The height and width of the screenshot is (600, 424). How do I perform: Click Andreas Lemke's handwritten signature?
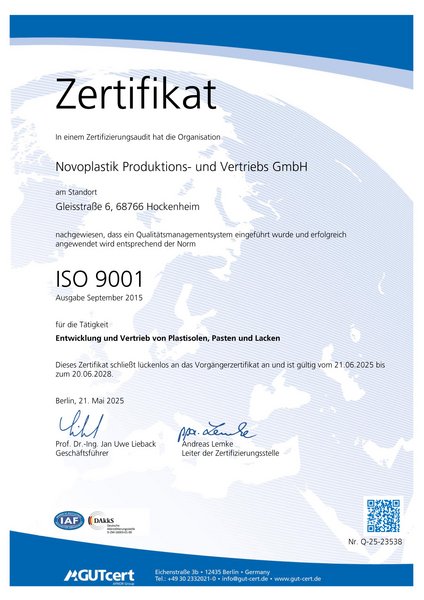coord(217,431)
